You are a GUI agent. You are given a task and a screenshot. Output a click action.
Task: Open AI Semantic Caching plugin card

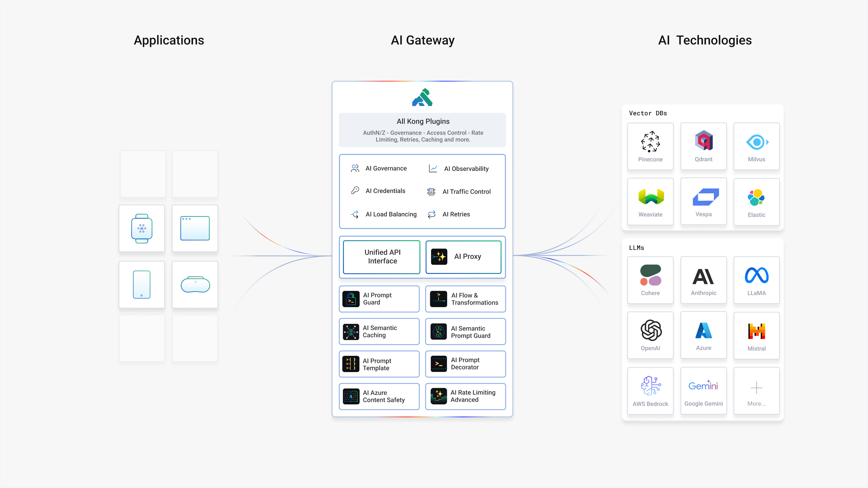pyautogui.click(x=379, y=331)
